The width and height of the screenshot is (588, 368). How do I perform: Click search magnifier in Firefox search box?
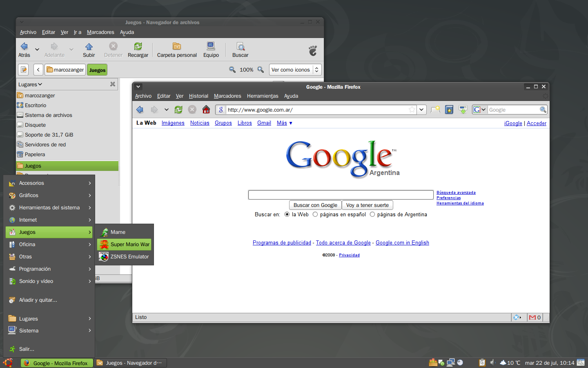(543, 110)
